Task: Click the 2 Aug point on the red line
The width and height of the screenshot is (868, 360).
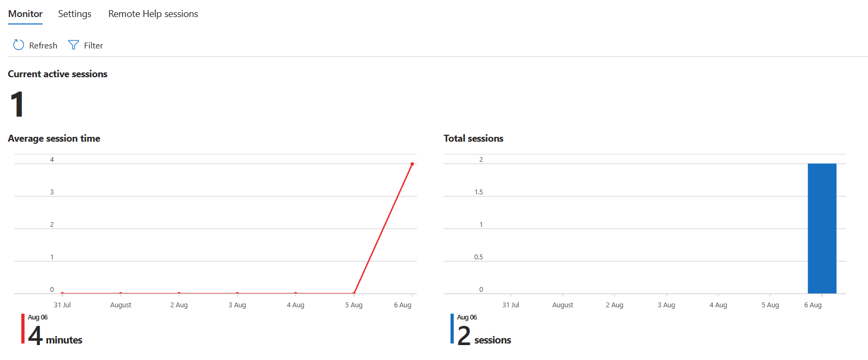Action: [179, 293]
